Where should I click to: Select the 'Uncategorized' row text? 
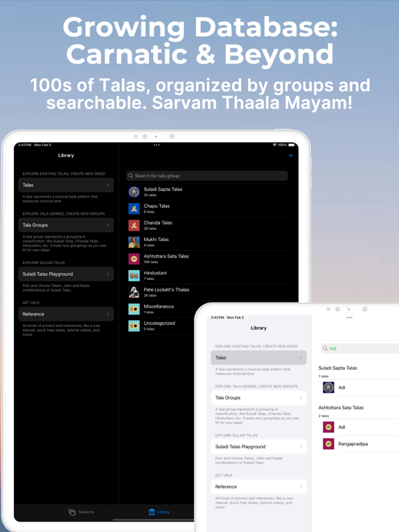(x=159, y=323)
